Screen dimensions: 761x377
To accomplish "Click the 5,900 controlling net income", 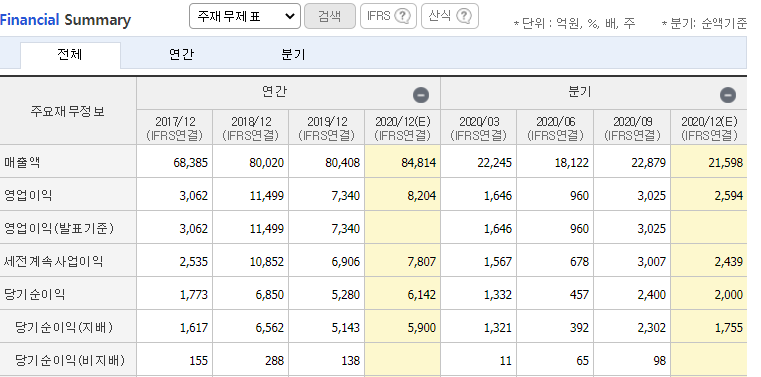I will pos(421,328).
